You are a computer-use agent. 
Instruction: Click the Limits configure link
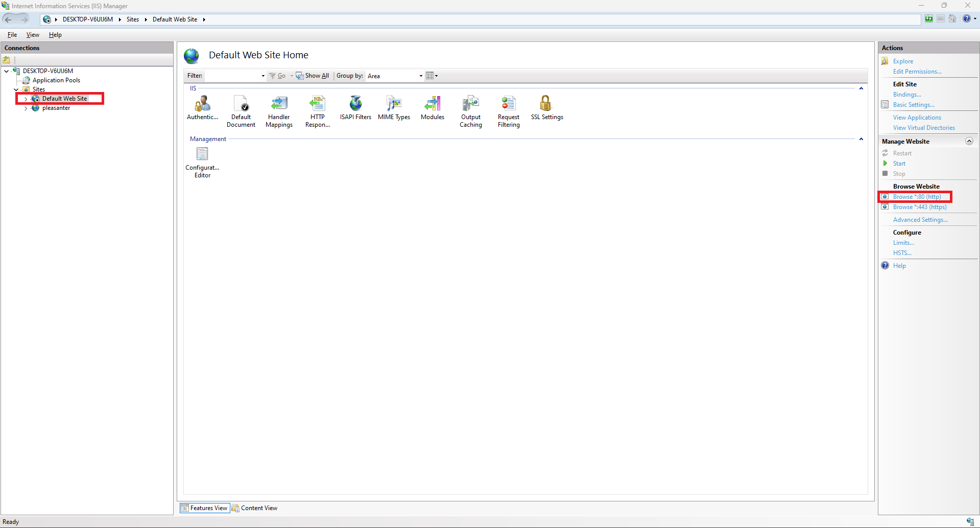[x=903, y=243]
